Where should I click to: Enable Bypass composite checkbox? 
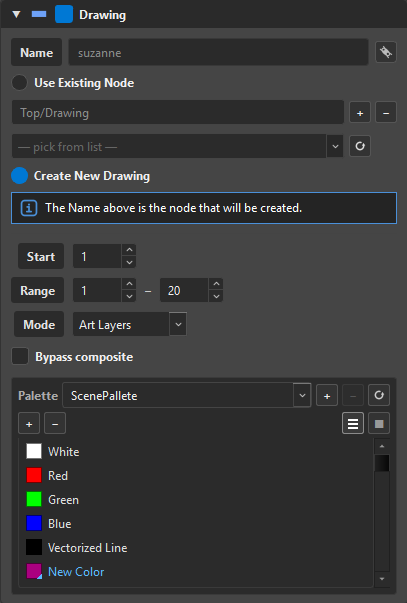click(20, 356)
